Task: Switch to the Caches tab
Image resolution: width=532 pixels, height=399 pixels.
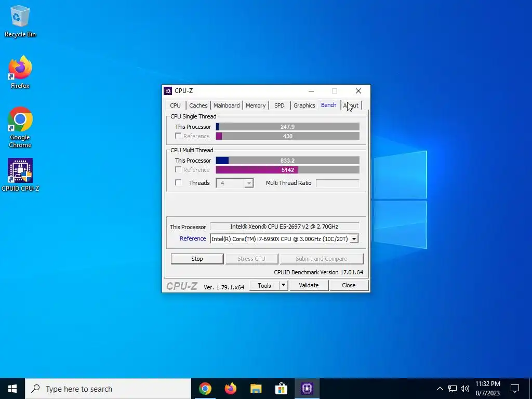Action: [x=198, y=105]
